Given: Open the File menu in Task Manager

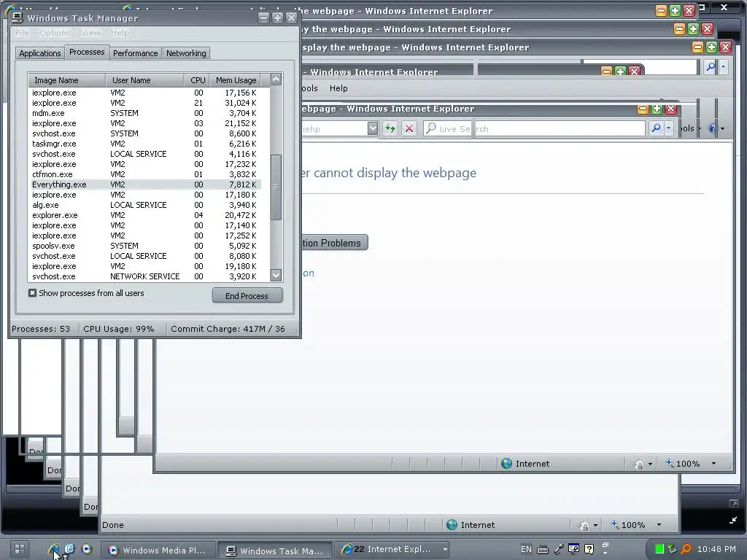Looking at the screenshot, I should [x=22, y=33].
